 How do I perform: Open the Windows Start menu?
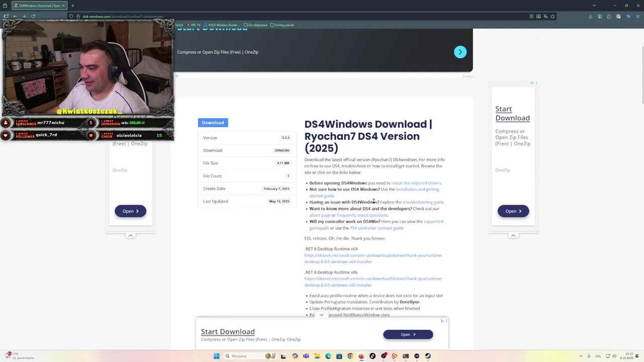tap(216, 356)
